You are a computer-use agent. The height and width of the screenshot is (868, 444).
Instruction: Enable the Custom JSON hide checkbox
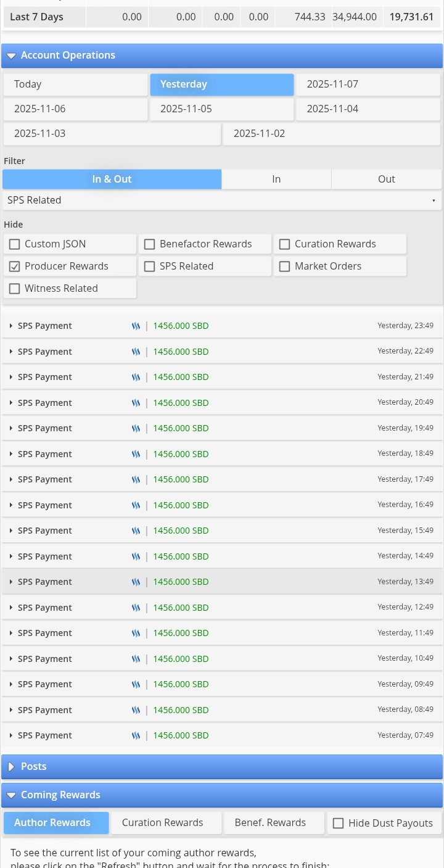(14, 244)
